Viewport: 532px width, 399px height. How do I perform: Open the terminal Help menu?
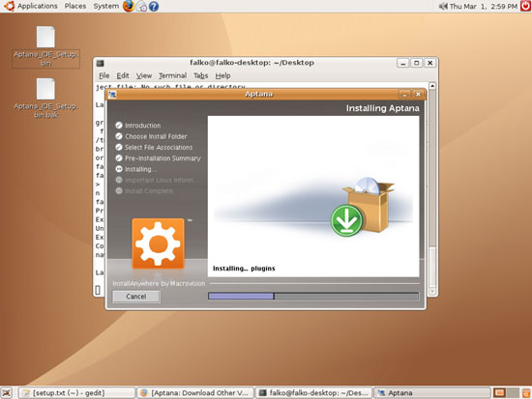222,75
